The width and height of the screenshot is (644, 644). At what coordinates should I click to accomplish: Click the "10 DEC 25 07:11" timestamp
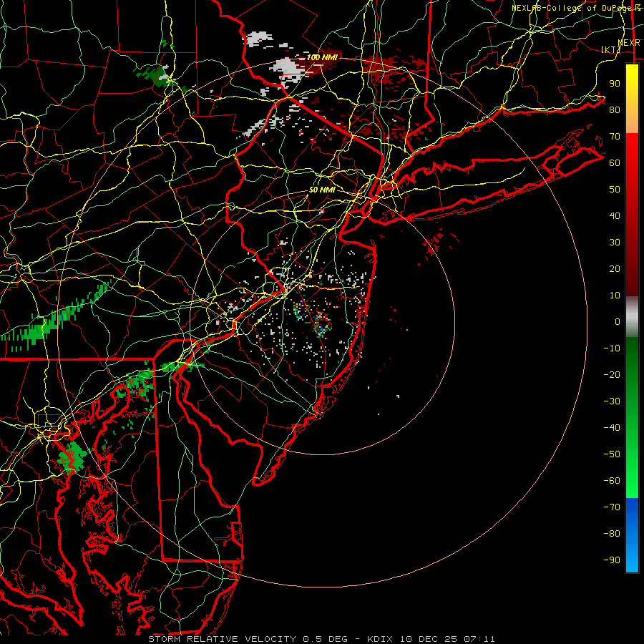tap(448, 639)
